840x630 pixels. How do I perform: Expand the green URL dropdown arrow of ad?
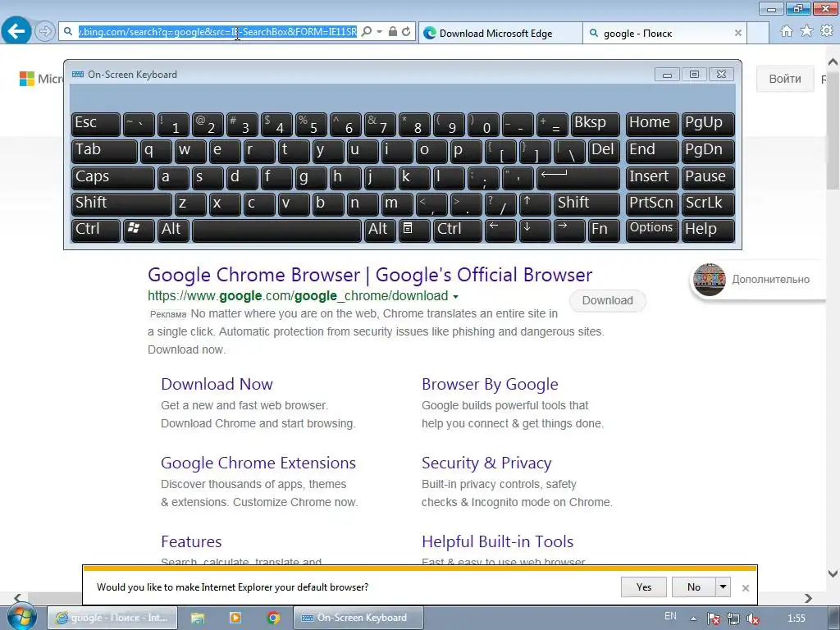coord(455,296)
